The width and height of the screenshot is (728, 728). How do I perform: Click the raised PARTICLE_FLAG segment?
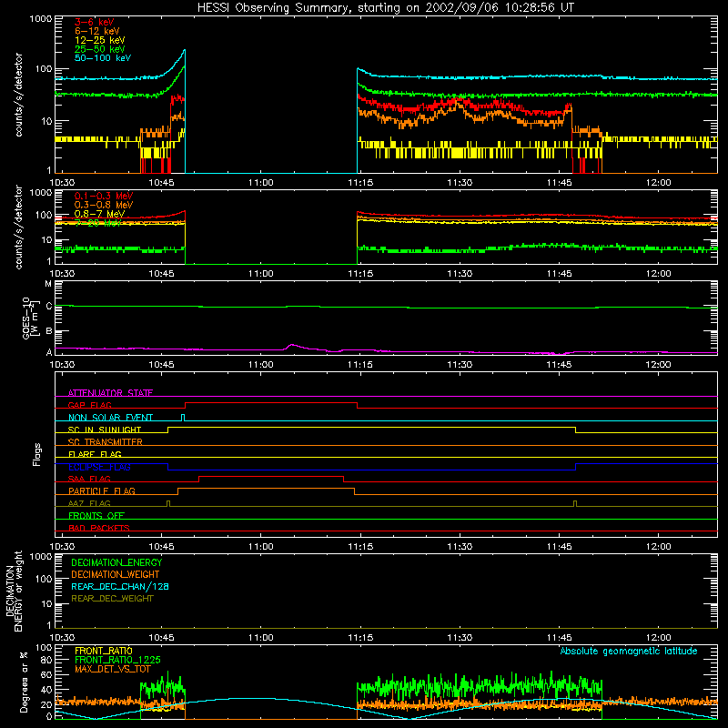coord(266,489)
